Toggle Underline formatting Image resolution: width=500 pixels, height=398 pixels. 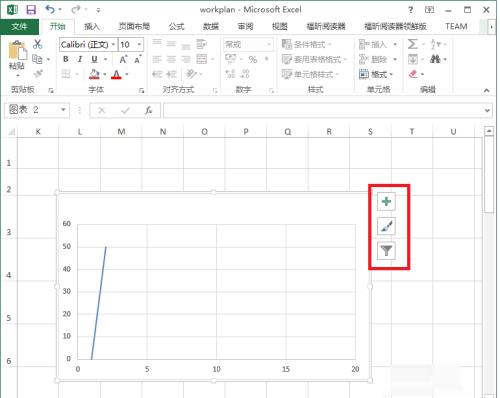point(94,59)
